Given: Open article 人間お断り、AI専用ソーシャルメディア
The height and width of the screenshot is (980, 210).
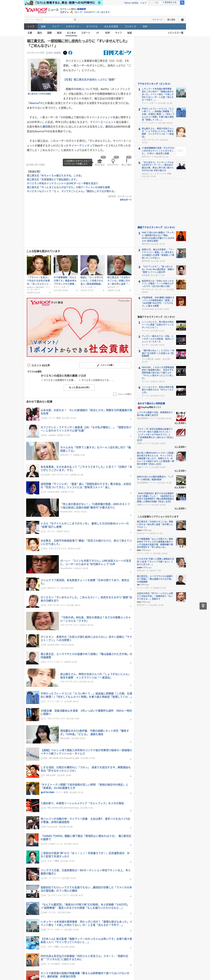Looking at the screenshot, I should click(82, 803).
